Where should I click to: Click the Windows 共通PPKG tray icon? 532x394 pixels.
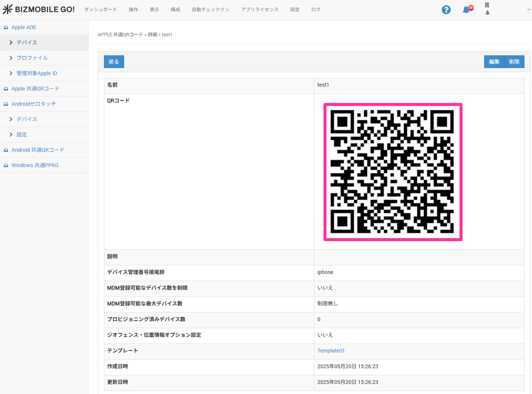(6, 165)
